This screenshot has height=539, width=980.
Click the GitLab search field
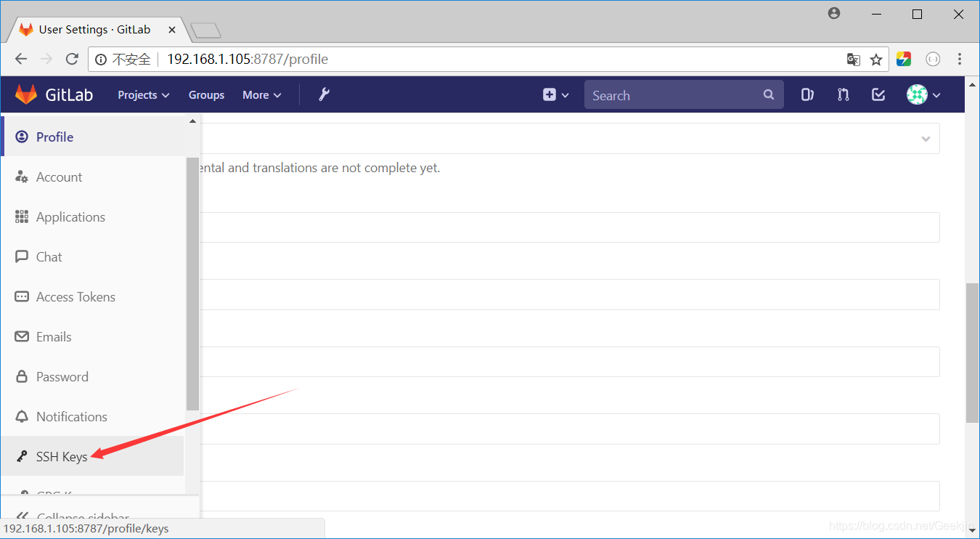684,94
